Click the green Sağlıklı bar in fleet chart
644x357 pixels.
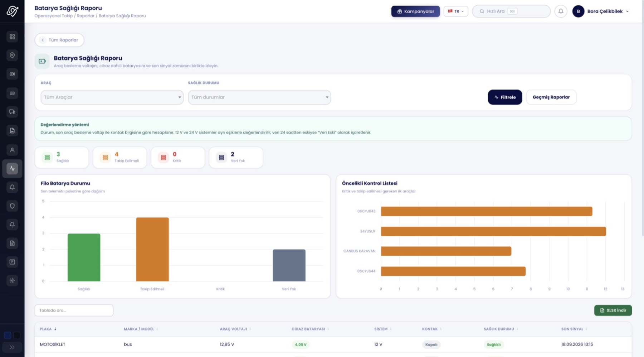(84, 257)
